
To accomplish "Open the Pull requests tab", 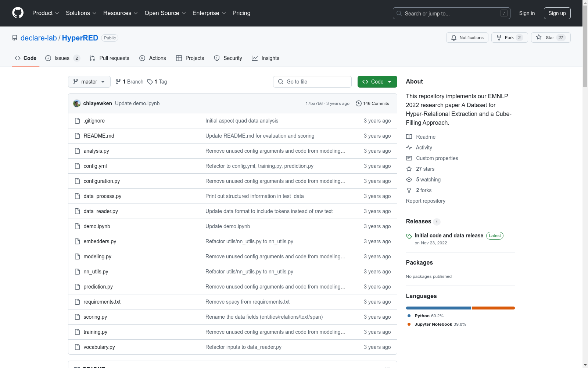I will [110, 58].
